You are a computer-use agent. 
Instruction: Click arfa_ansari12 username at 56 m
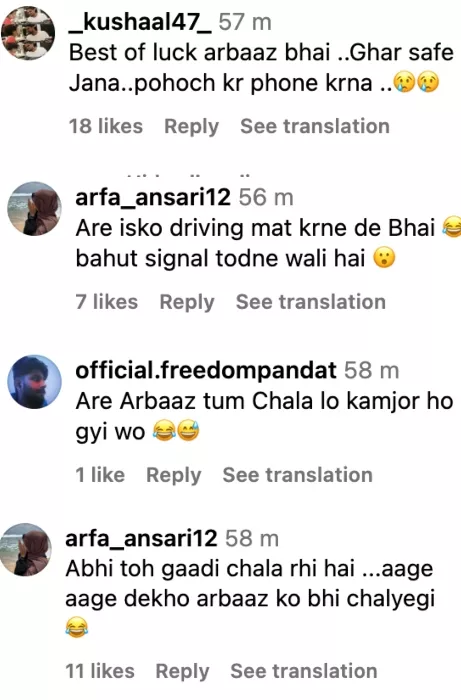point(153,197)
